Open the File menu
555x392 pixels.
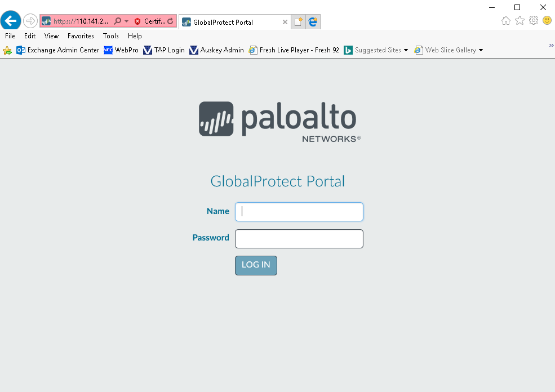[10, 35]
